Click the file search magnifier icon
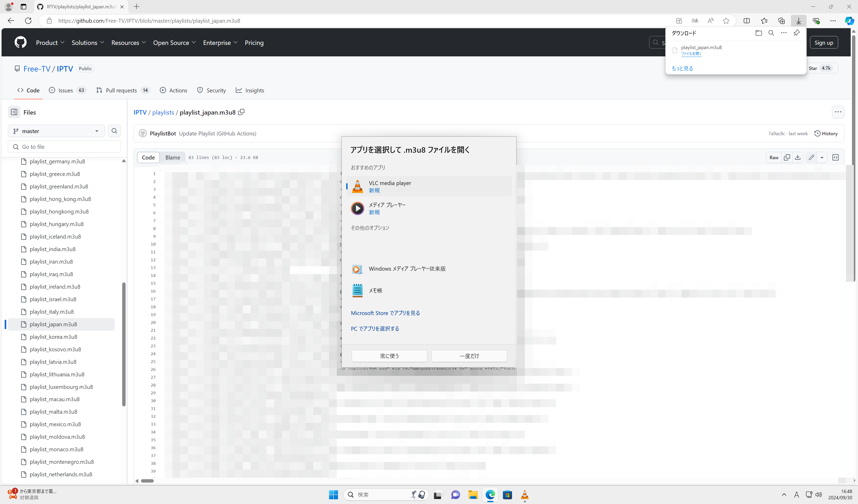858x504 pixels. 114,131
